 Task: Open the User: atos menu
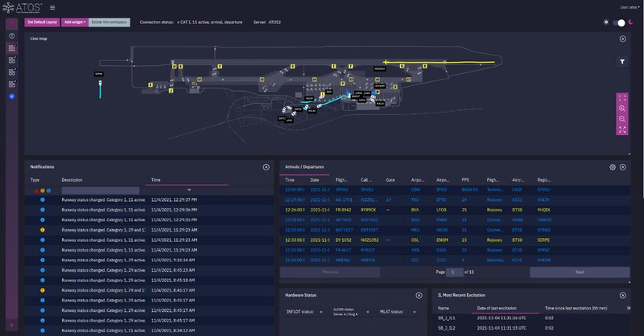(630, 7)
